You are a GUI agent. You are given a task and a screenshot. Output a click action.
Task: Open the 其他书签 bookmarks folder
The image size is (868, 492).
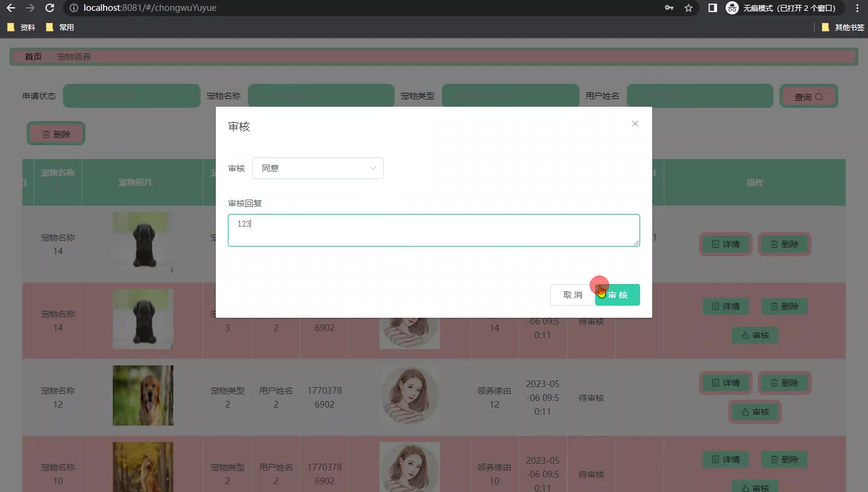click(x=843, y=27)
